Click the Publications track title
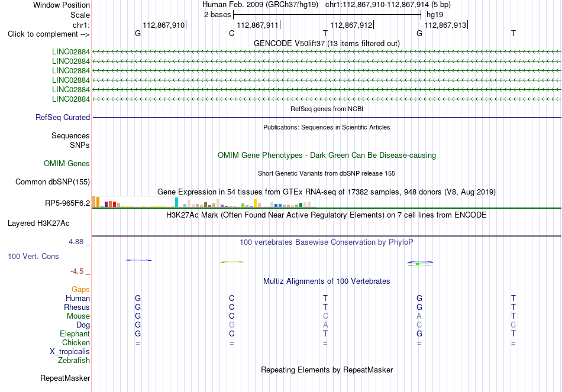This screenshot has width=562, height=392. coord(327,127)
